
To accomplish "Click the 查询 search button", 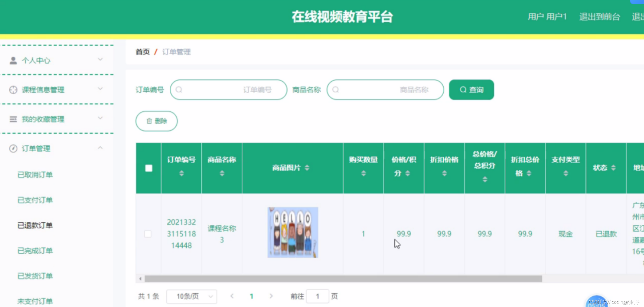I will pos(471,90).
